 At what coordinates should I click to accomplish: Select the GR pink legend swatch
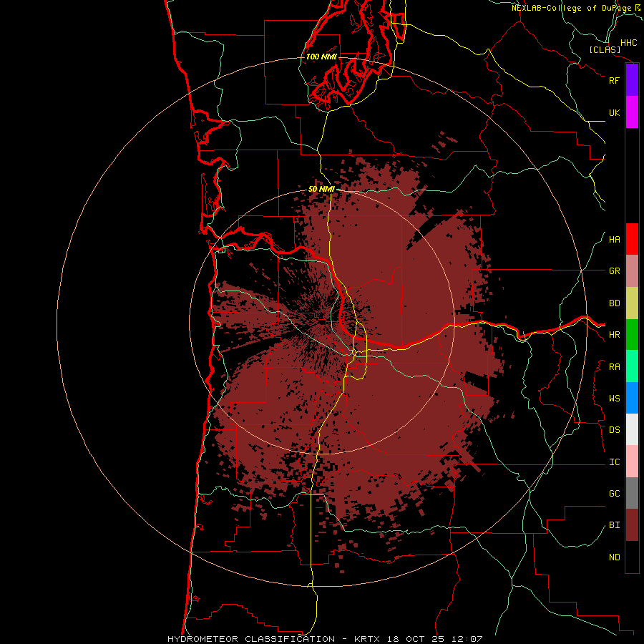632,271
